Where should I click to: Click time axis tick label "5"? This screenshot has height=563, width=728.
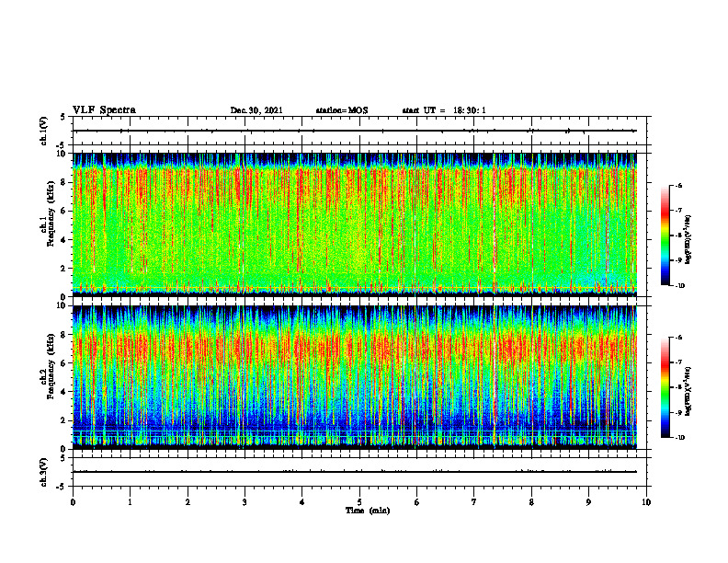click(x=359, y=502)
